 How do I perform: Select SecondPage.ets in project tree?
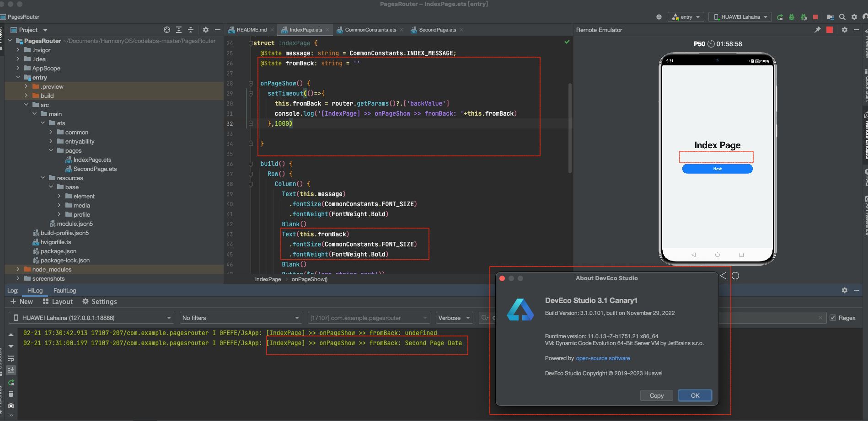click(x=95, y=169)
